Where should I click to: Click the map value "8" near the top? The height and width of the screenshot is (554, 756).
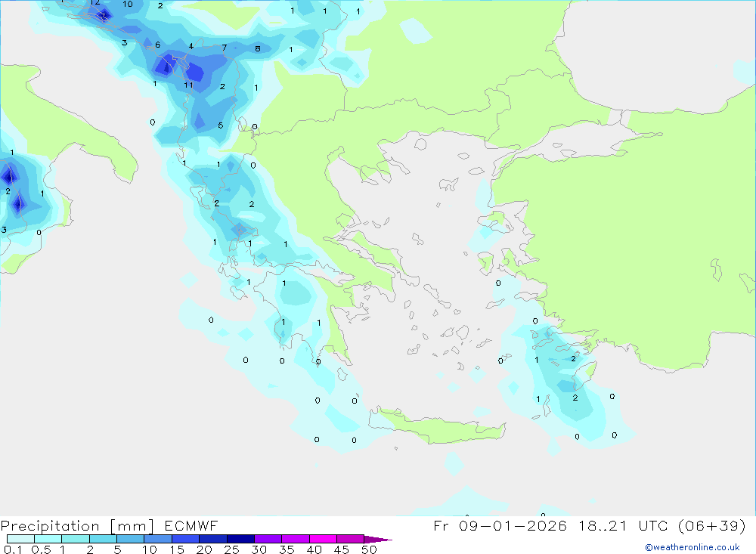[x=258, y=48]
